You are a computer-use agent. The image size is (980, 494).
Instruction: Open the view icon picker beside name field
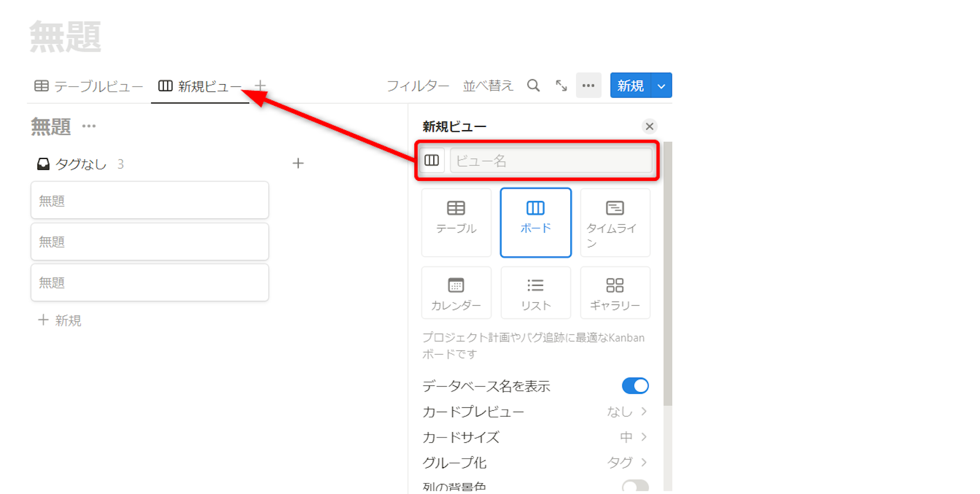[432, 160]
